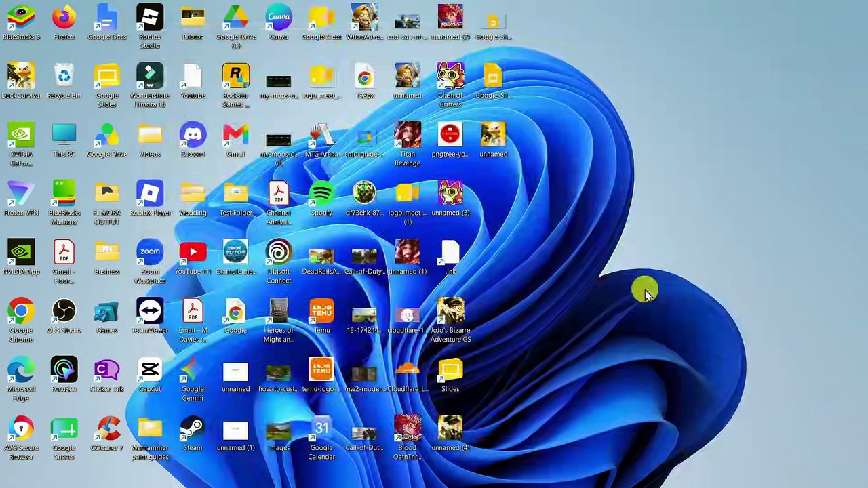The image size is (868, 488).
Task: Select the pngtree-yo... image icon
Action: point(450,134)
